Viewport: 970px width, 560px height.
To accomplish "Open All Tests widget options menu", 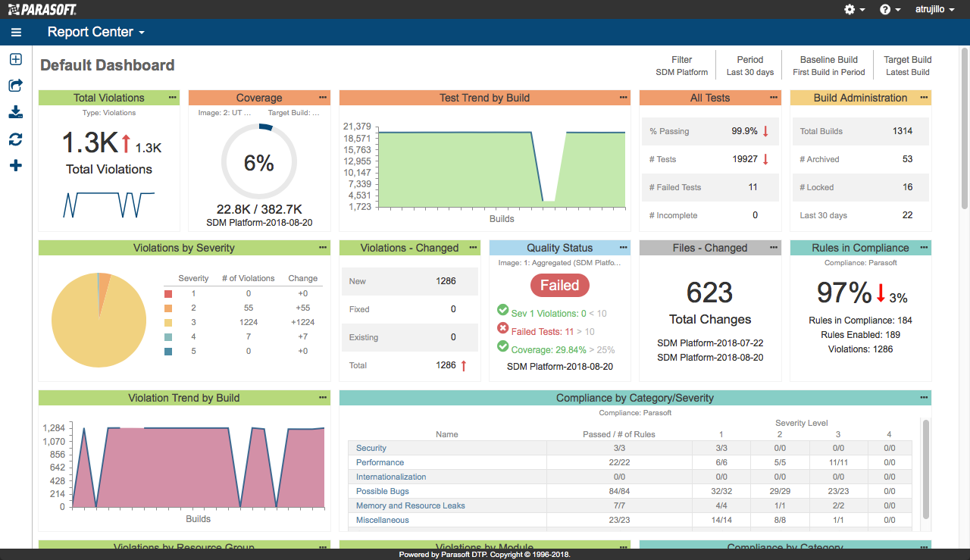I will (774, 97).
